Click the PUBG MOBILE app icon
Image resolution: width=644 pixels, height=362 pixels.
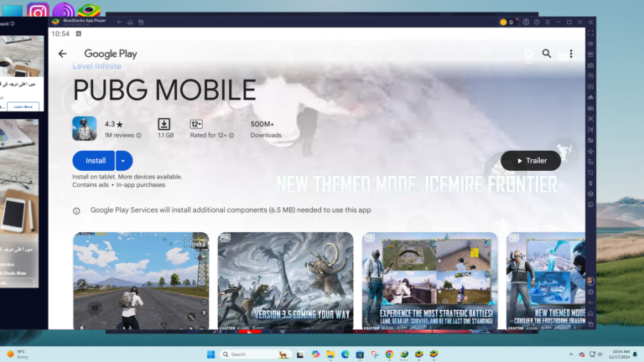click(x=85, y=128)
